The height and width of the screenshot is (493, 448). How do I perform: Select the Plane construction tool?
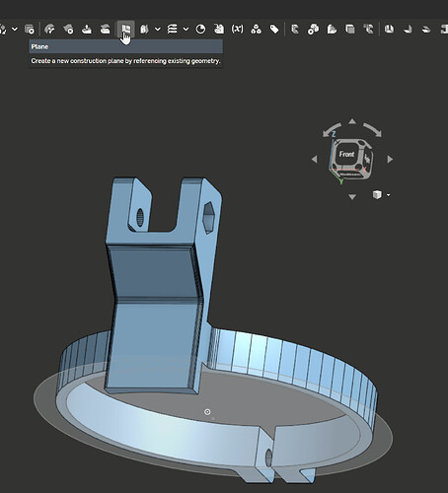(x=125, y=30)
